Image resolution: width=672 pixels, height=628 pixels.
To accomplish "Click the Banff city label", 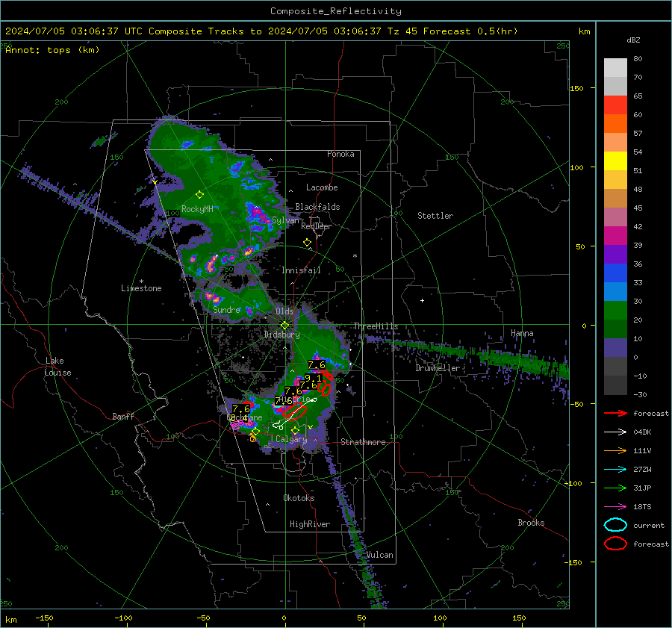I will [x=123, y=416].
